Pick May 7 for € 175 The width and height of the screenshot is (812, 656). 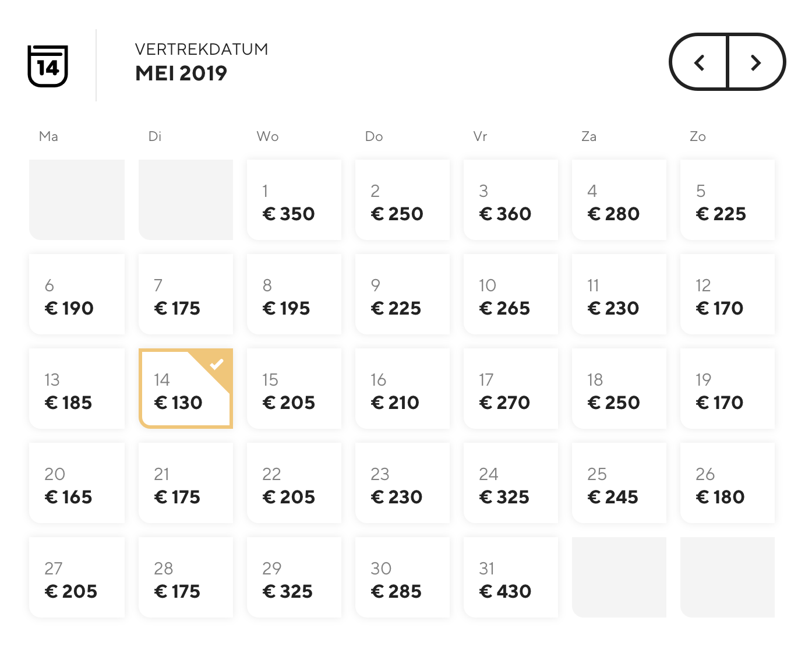[x=186, y=294]
